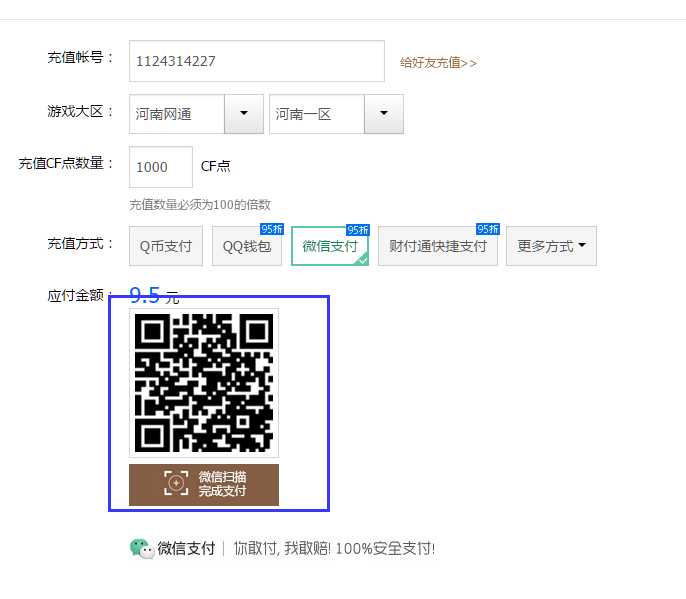This screenshot has height=599, width=686.
Task: Select 财付通快捷支付 payment method
Action: click(x=438, y=246)
